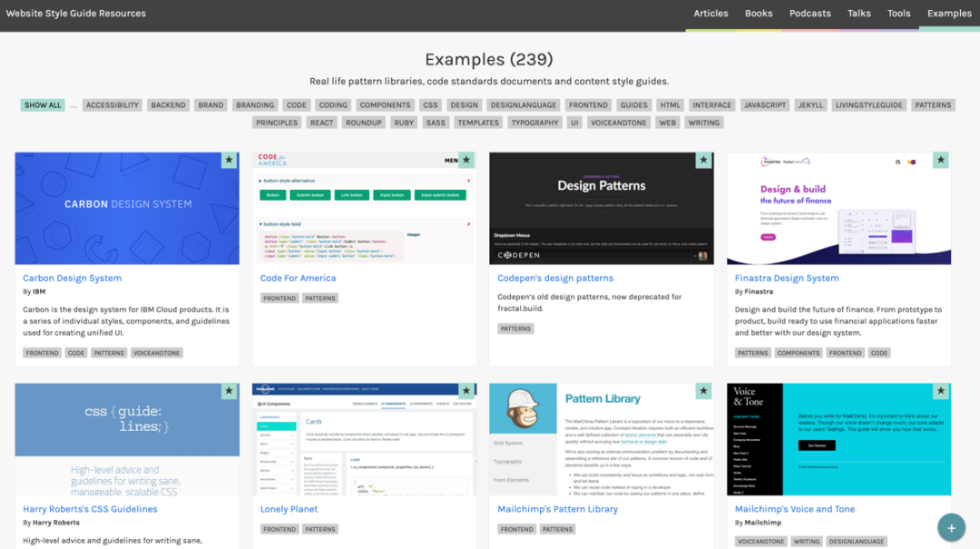Filter by UI tag
Image resolution: width=980 pixels, height=549 pixels.
point(574,123)
